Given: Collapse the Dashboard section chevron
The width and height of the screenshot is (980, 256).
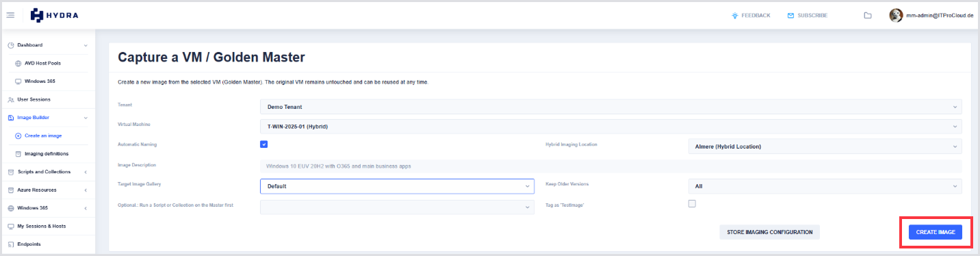Looking at the screenshot, I should point(86,45).
